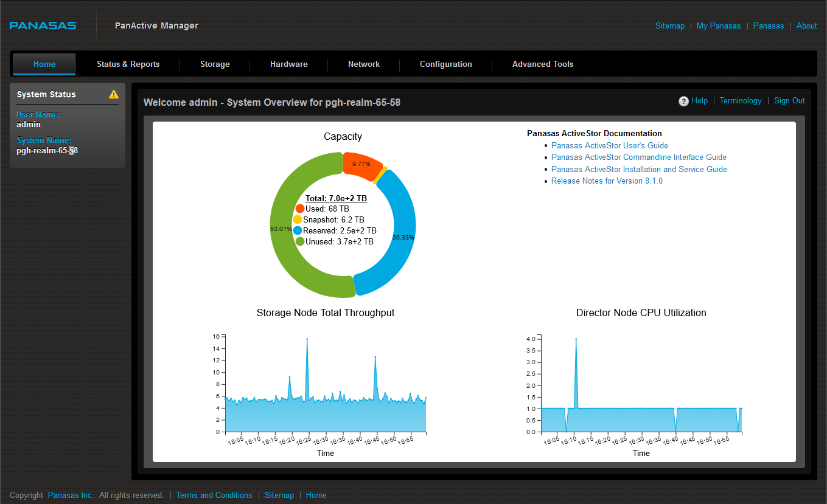Viewport: 827px width, 504px height.
Task: Click the Help link
Action: [x=700, y=101]
